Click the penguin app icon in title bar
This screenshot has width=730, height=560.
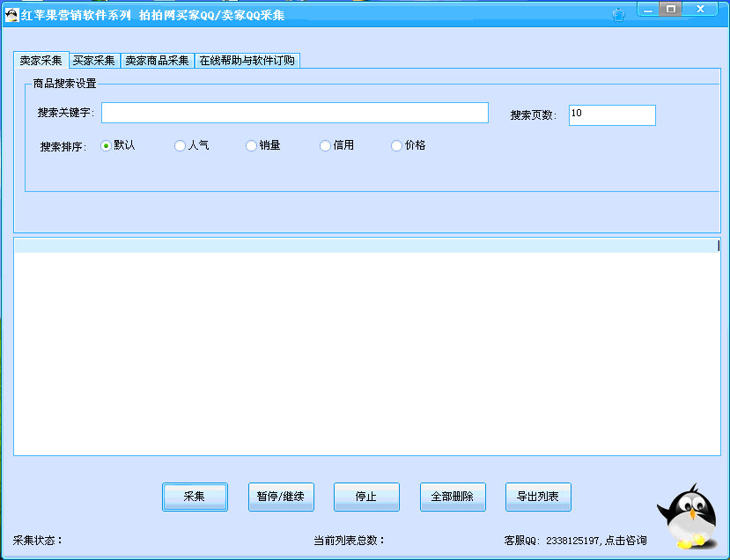coord(11,15)
